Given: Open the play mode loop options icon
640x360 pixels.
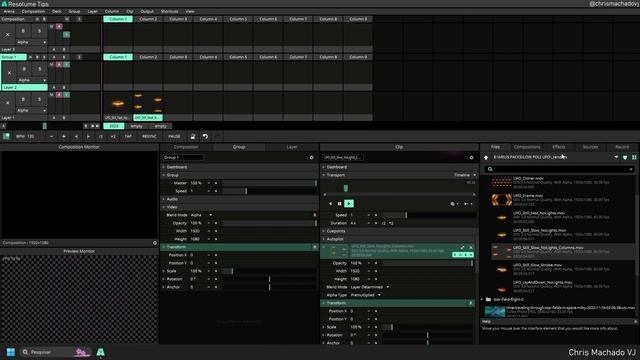Looking at the screenshot, I should tap(454, 204).
